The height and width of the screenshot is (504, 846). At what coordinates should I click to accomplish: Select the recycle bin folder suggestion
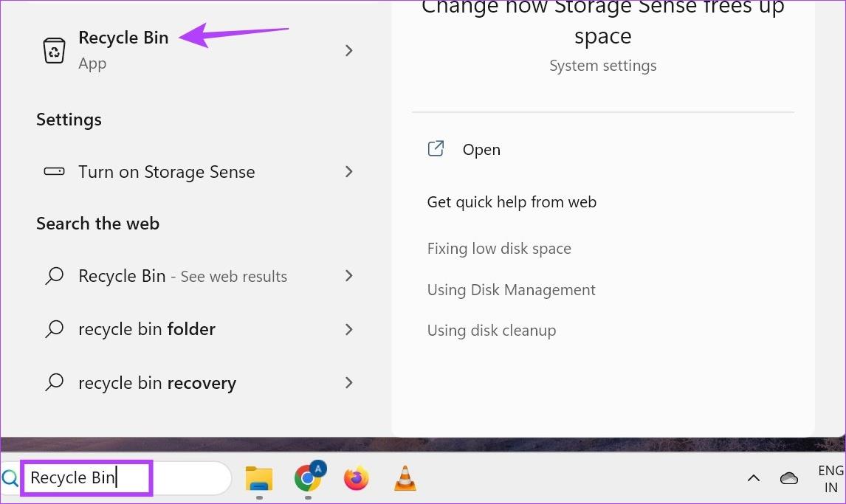pyautogui.click(x=147, y=329)
